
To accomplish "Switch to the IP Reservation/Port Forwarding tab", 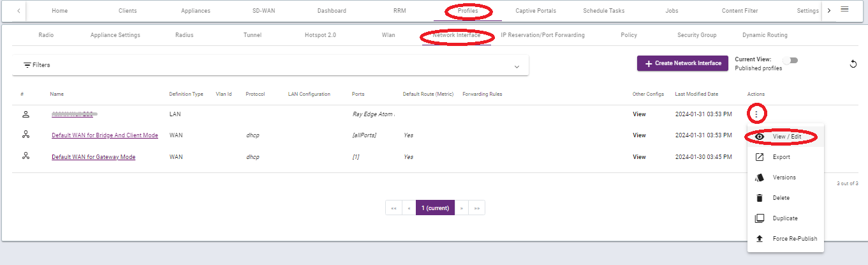I will click(543, 35).
